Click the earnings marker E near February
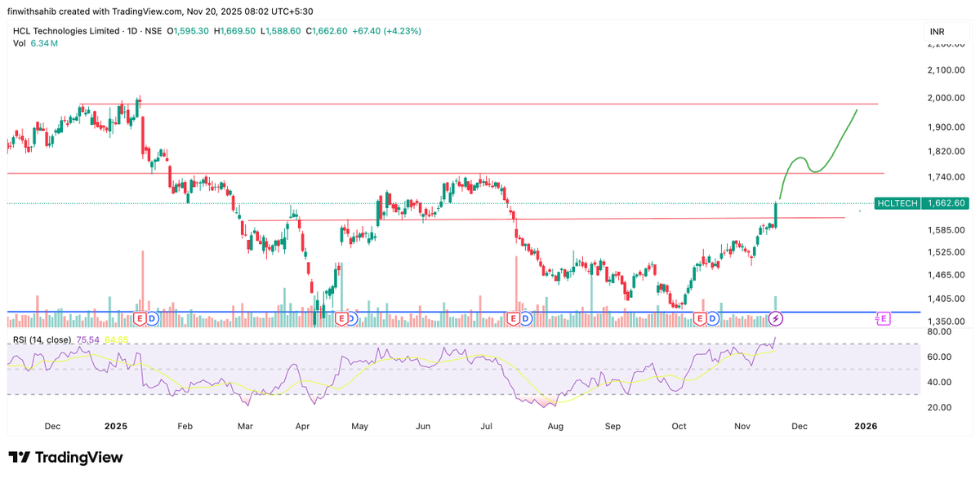Screen dimensions: 980x479 coord(139,318)
